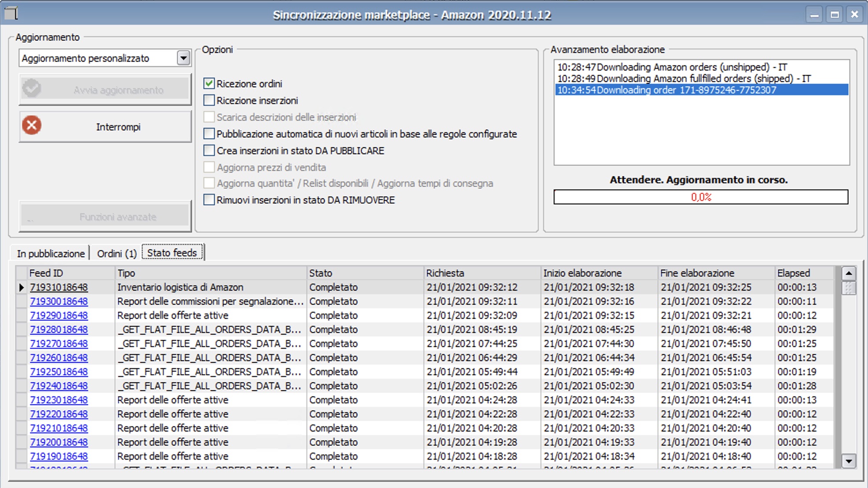Enable the Ricezione inserzioni checkbox
Image resolution: width=868 pixels, height=488 pixels.
[209, 100]
